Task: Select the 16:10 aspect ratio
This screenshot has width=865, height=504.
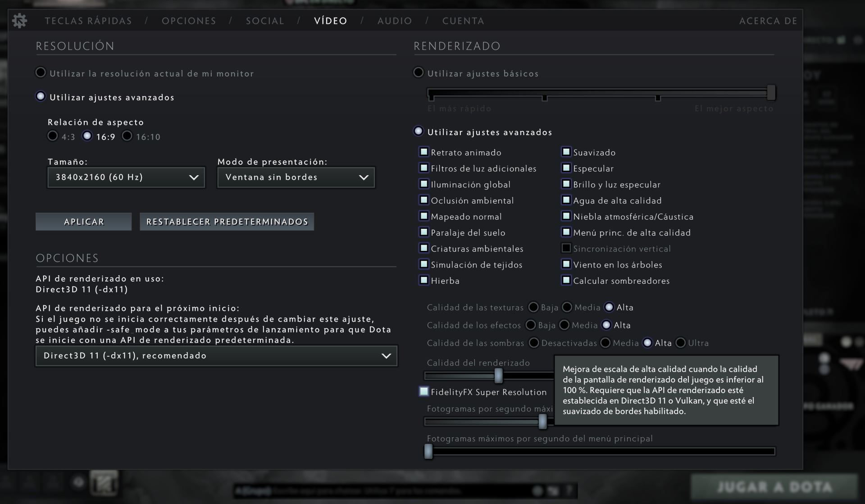Action: click(127, 136)
